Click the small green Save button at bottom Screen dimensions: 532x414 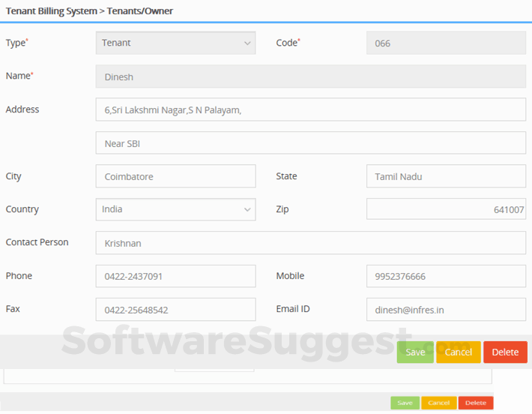click(405, 403)
